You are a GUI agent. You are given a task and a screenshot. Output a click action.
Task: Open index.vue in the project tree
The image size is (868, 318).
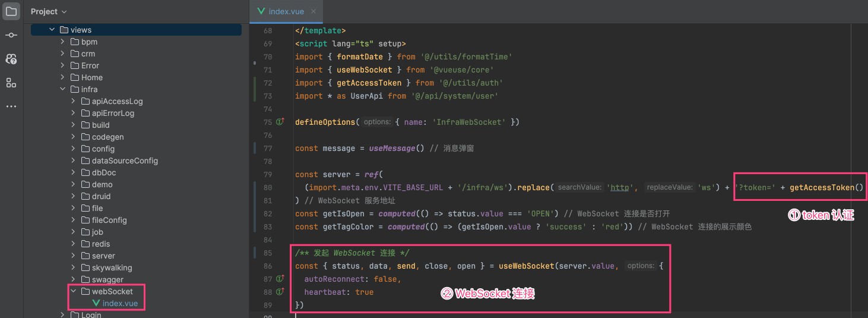coord(120,303)
